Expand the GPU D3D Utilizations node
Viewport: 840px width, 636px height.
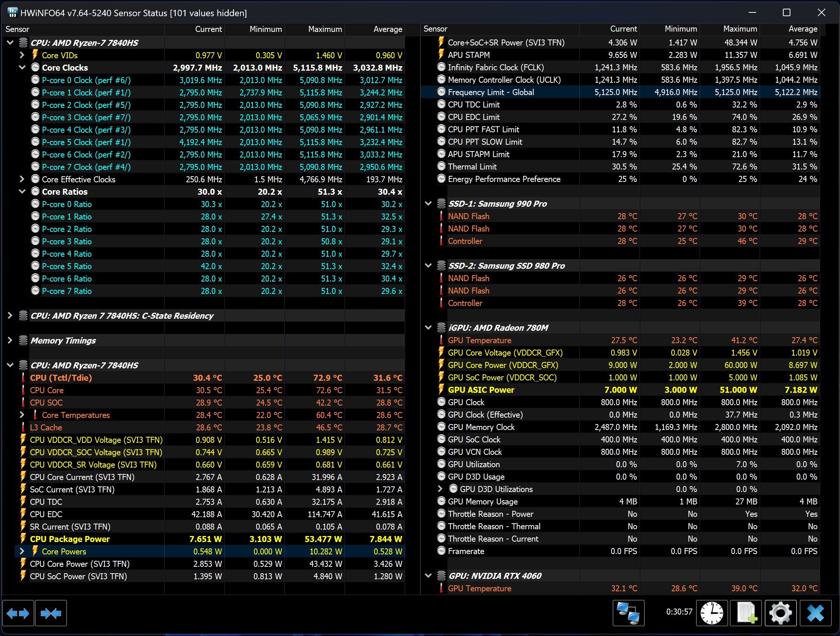point(440,489)
